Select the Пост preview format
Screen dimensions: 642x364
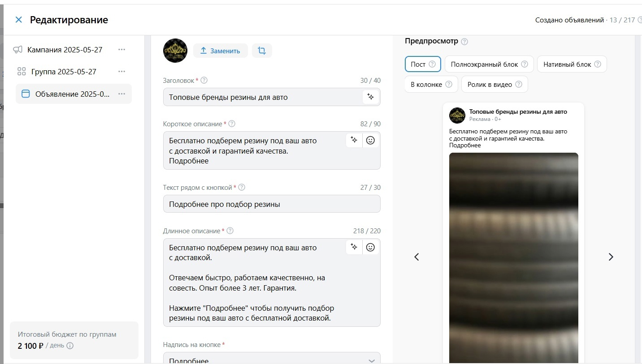(423, 64)
